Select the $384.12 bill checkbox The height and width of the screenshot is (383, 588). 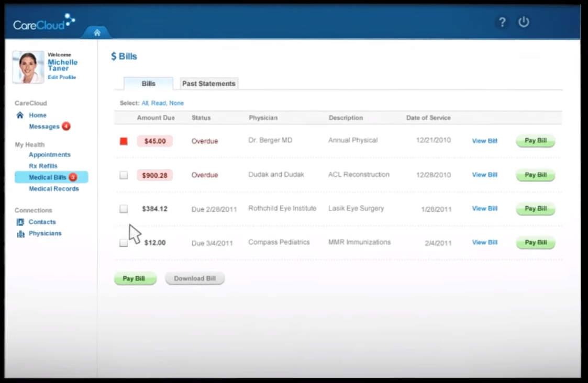[124, 209]
